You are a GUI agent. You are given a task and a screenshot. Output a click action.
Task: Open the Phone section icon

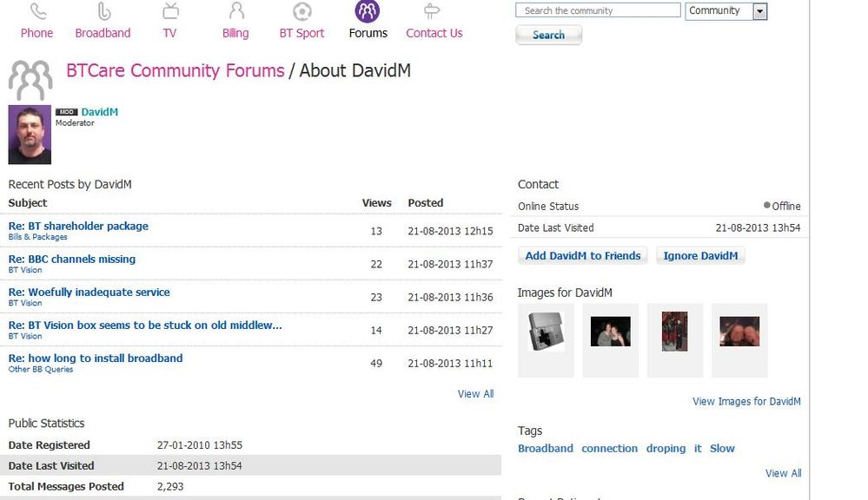(x=38, y=11)
